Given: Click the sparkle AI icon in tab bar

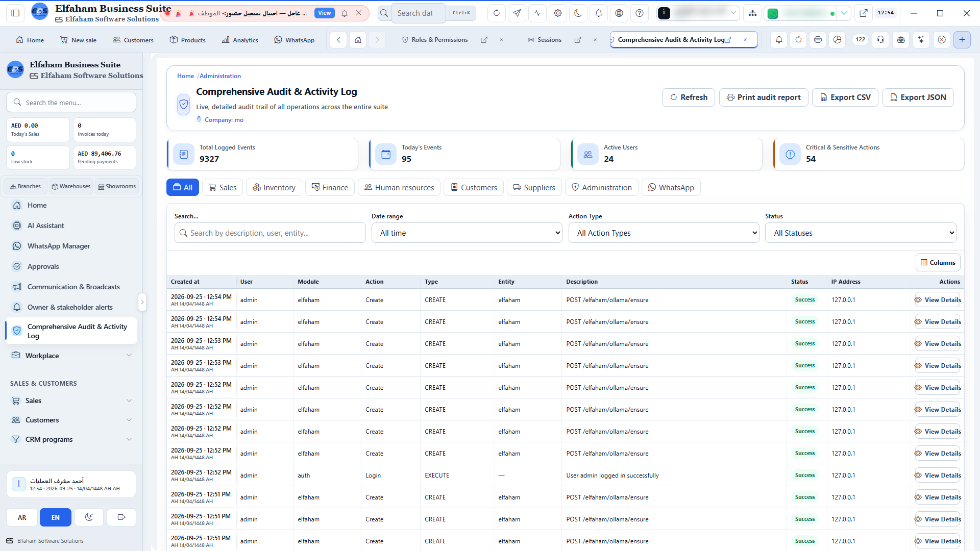Looking at the screenshot, I should pyautogui.click(x=921, y=40).
